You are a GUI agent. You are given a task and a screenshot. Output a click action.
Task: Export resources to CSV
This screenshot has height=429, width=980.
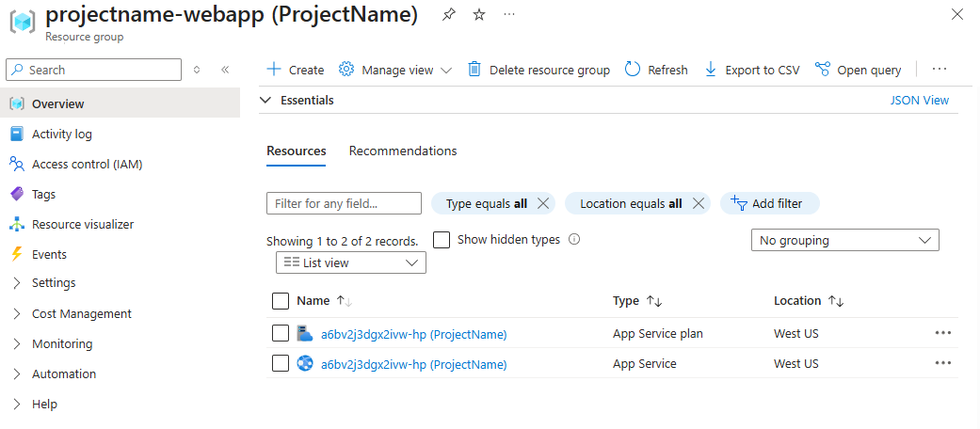(x=751, y=70)
